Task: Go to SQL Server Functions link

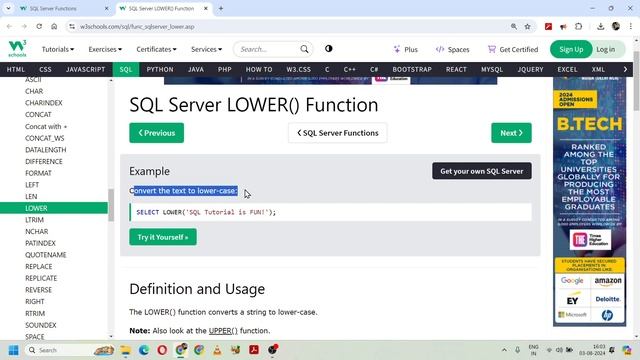Action: coord(338,133)
